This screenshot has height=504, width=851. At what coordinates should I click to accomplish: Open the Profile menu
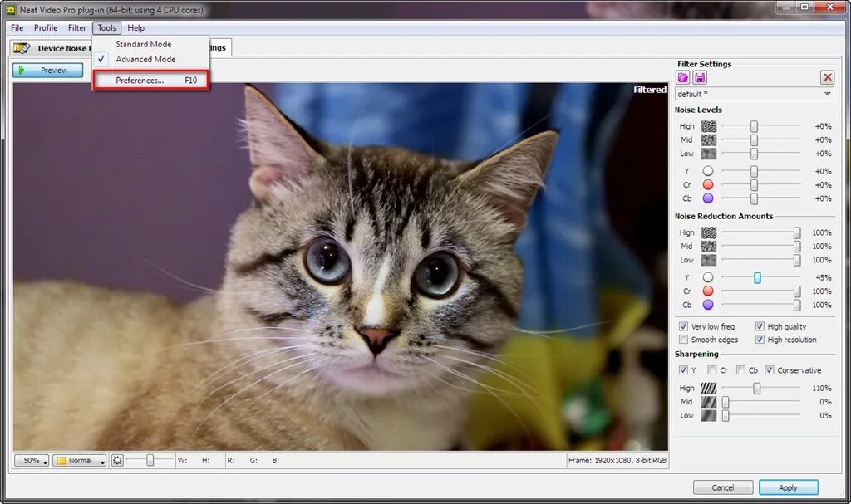coord(46,27)
